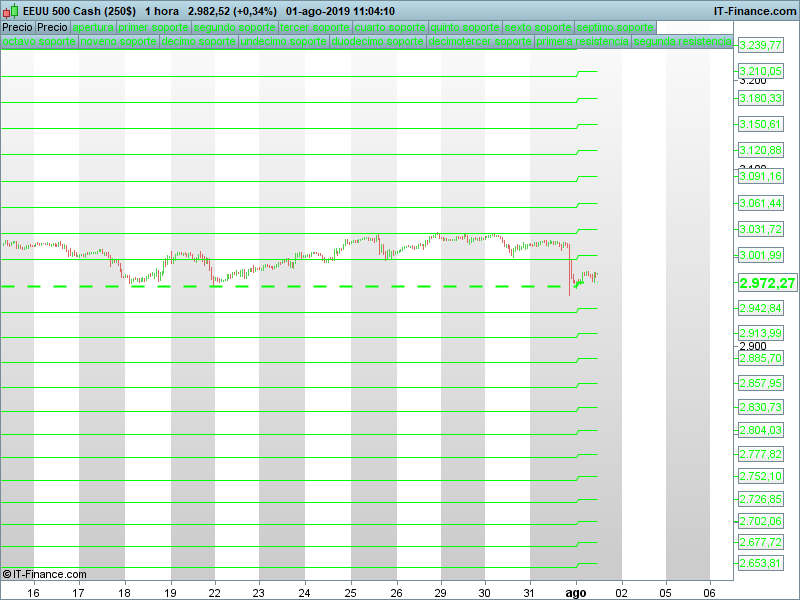
Task: Click the 3.210,05 price level label
Action: (x=761, y=71)
